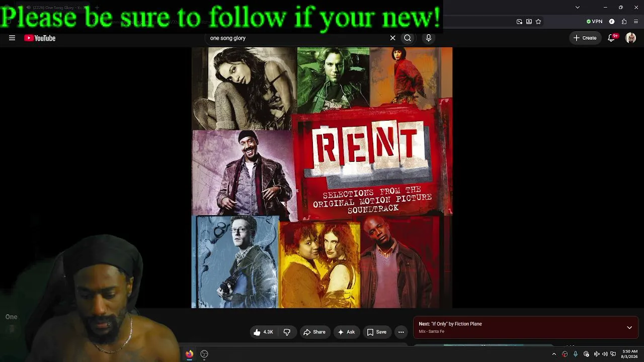Viewport: 644px width, 362px height.
Task: Go to the YouTube home logo
Action: click(x=40, y=38)
